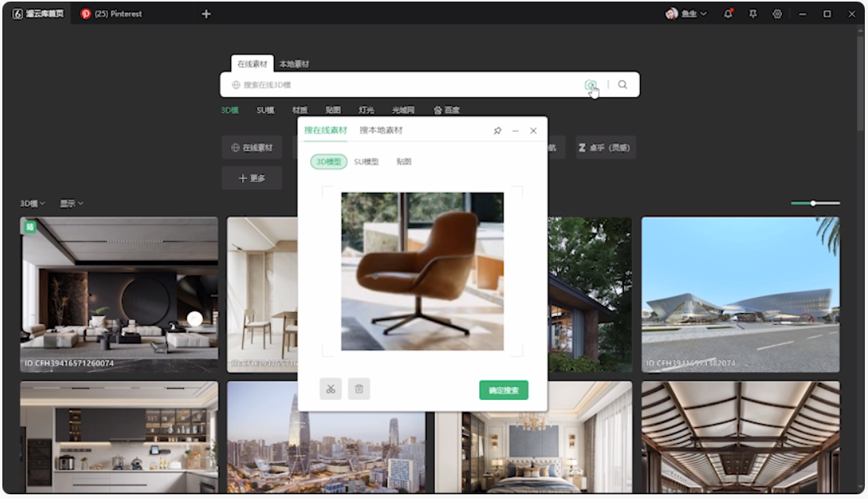The image size is (868, 499).
Task: Close the image search dialog
Action: (x=533, y=131)
